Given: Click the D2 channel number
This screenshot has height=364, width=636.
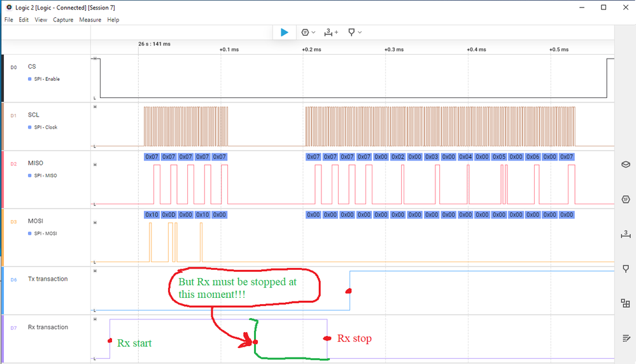Looking at the screenshot, I should pos(13,164).
